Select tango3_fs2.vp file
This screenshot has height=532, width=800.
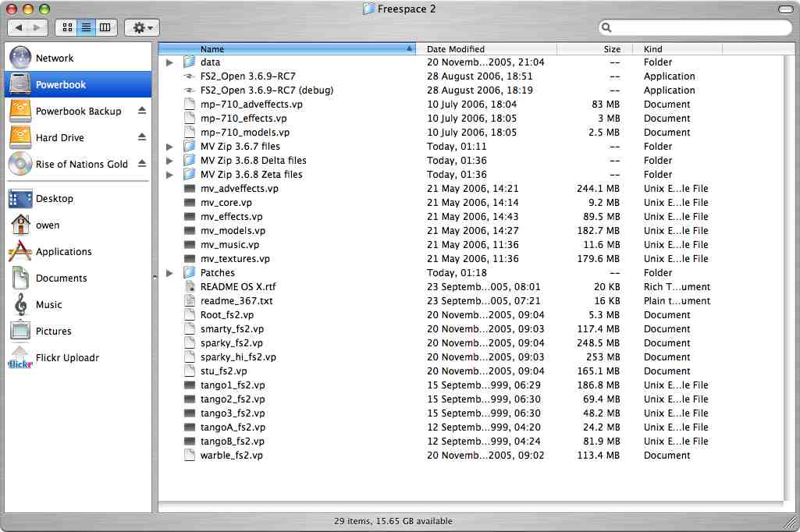pyautogui.click(x=233, y=413)
